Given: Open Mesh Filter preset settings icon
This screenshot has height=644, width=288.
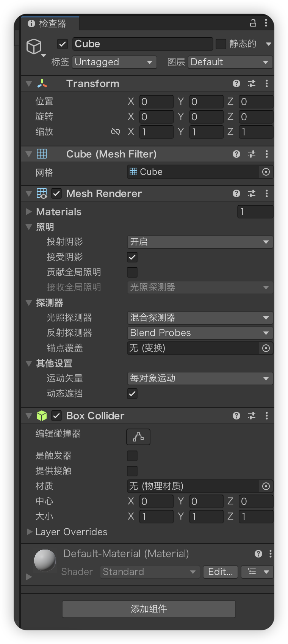Looking at the screenshot, I should (x=252, y=154).
